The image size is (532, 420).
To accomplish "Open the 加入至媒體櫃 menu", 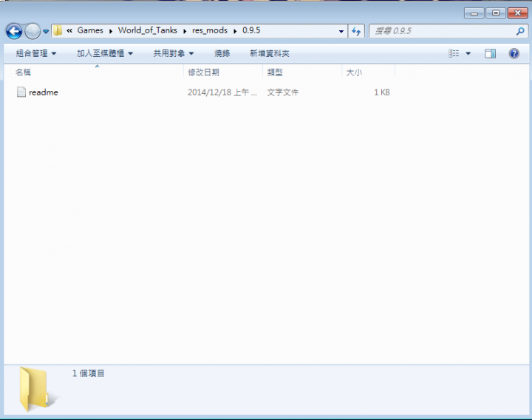I will tap(104, 53).
